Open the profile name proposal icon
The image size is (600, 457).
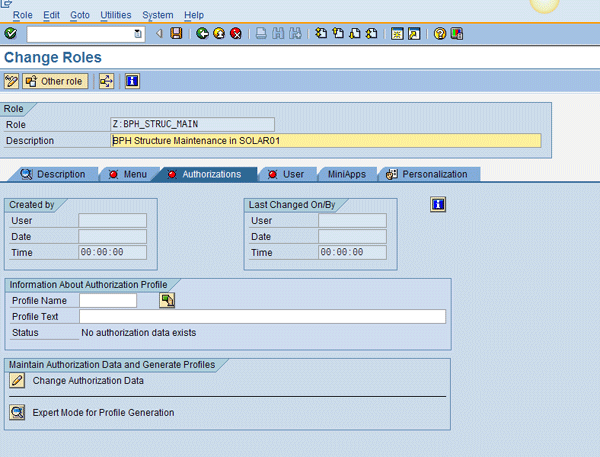pos(167,300)
